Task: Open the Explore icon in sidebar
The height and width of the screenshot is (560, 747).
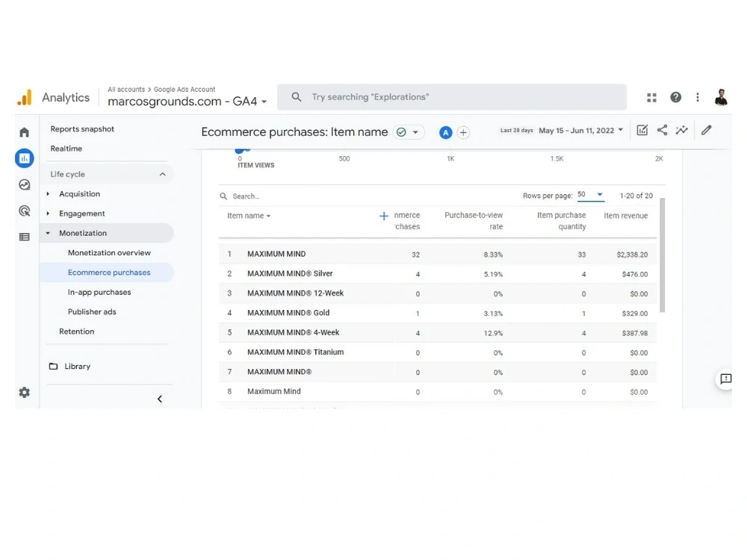Action: [x=25, y=184]
